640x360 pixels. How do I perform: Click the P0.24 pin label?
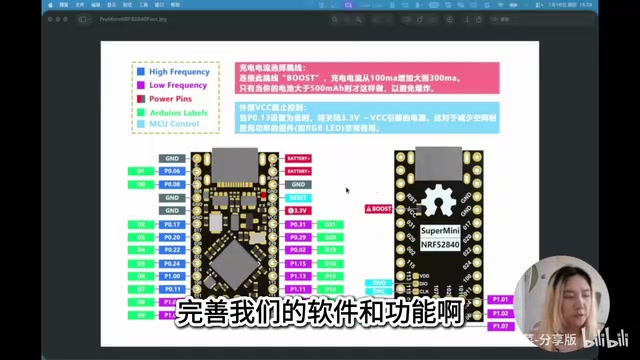172,264
